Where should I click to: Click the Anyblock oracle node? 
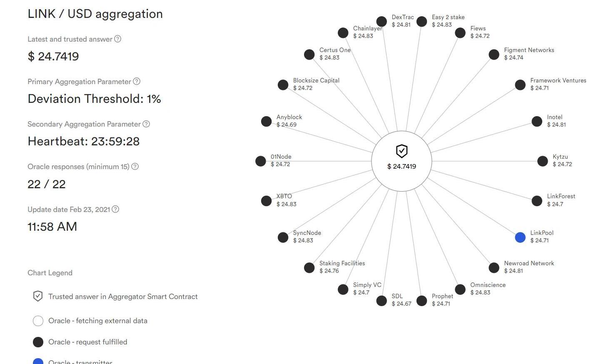[266, 121]
